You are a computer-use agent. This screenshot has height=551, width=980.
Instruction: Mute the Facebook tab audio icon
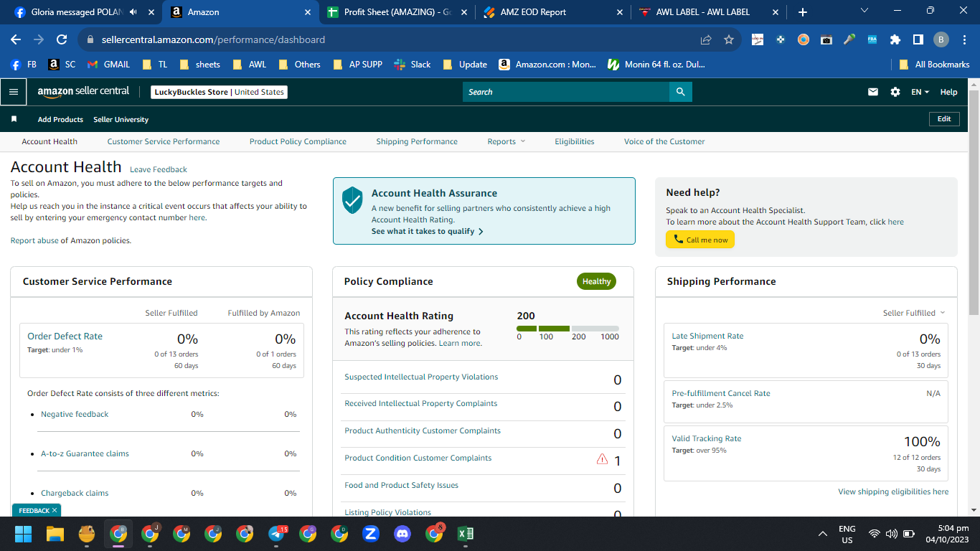click(133, 12)
